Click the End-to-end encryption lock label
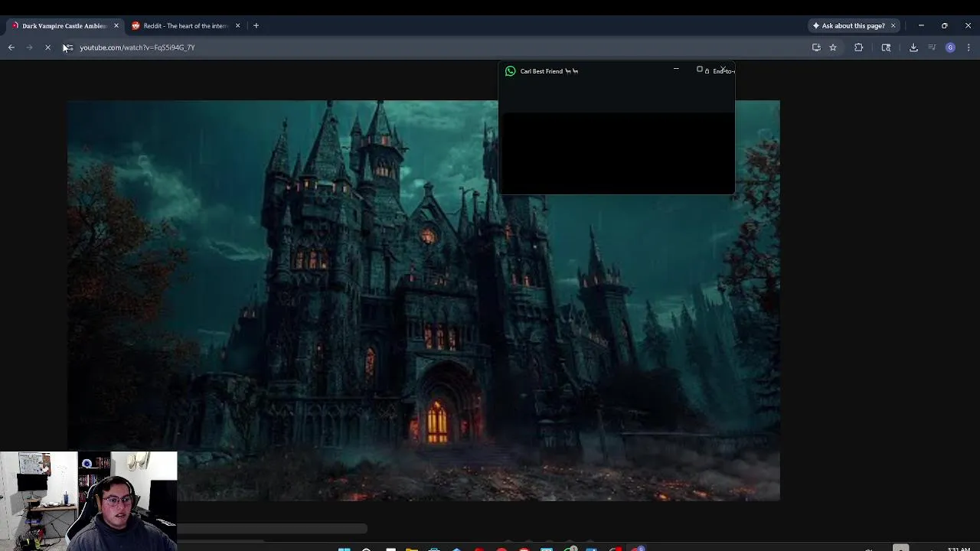The image size is (980, 551). (720, 71)
